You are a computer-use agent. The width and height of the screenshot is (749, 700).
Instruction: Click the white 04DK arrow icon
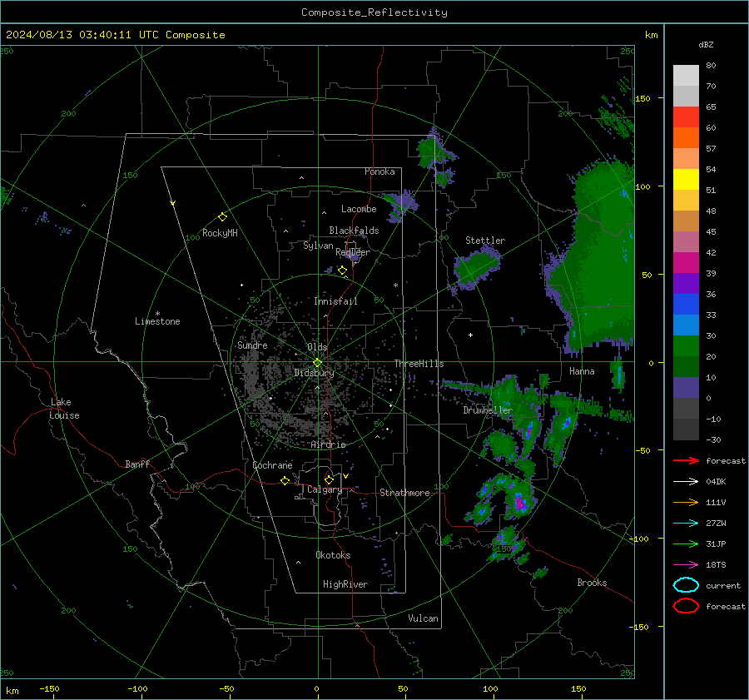tap(686, 482)
